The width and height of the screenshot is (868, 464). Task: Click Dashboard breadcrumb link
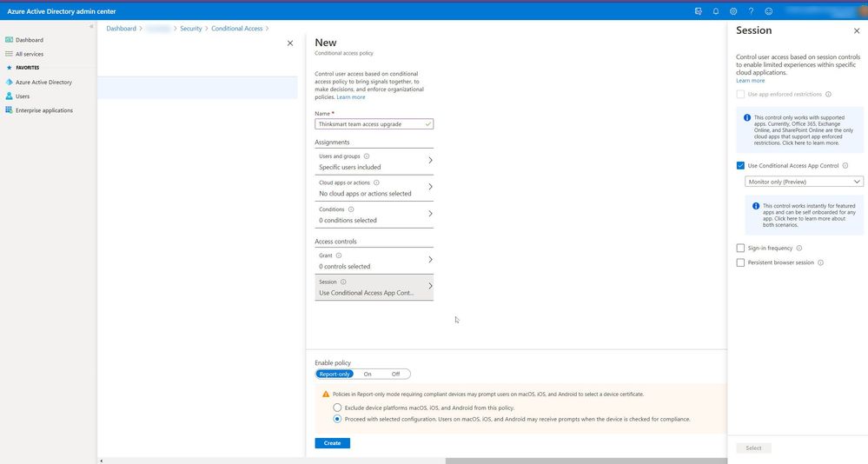click(x=122, y=28)
